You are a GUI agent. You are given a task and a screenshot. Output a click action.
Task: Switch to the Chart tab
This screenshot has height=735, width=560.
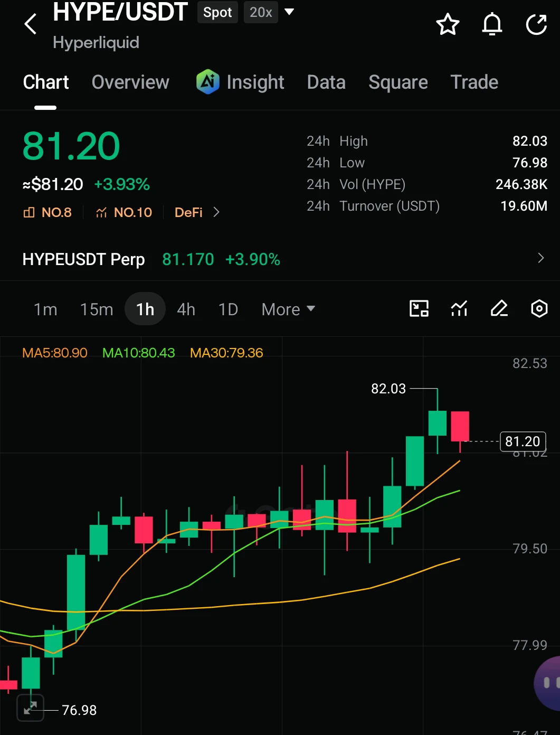coord(46,82)
